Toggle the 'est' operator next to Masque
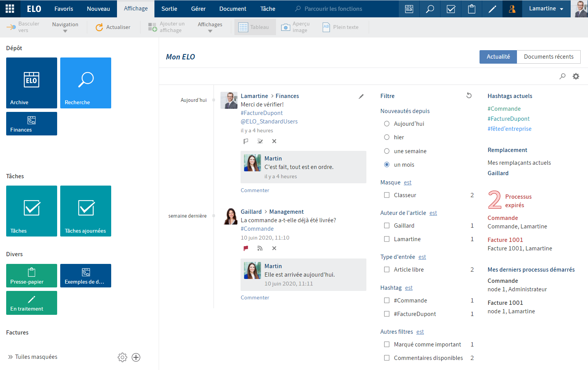The image size is (588, 370). 408,182
